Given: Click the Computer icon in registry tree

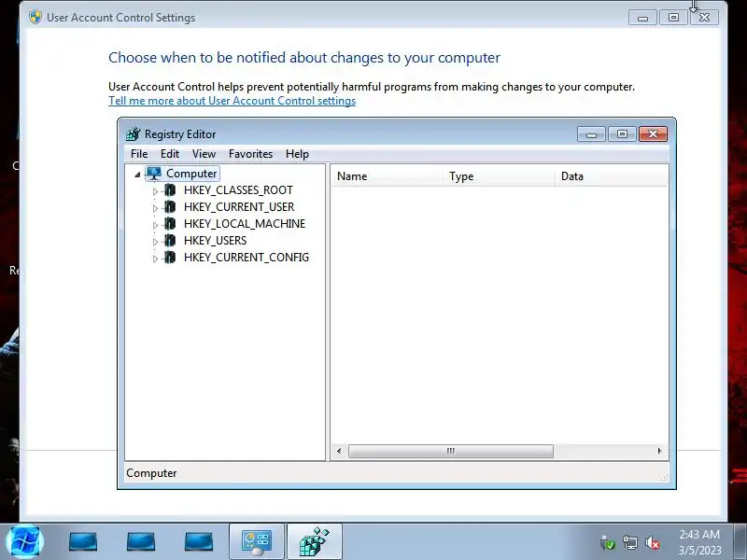Looking at the screenshot, I should point(154,174).
